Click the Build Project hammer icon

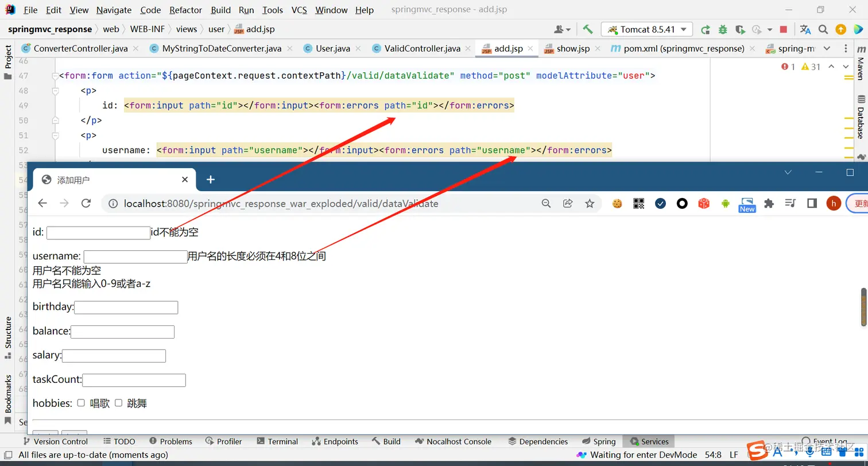[x=587, y=29]
